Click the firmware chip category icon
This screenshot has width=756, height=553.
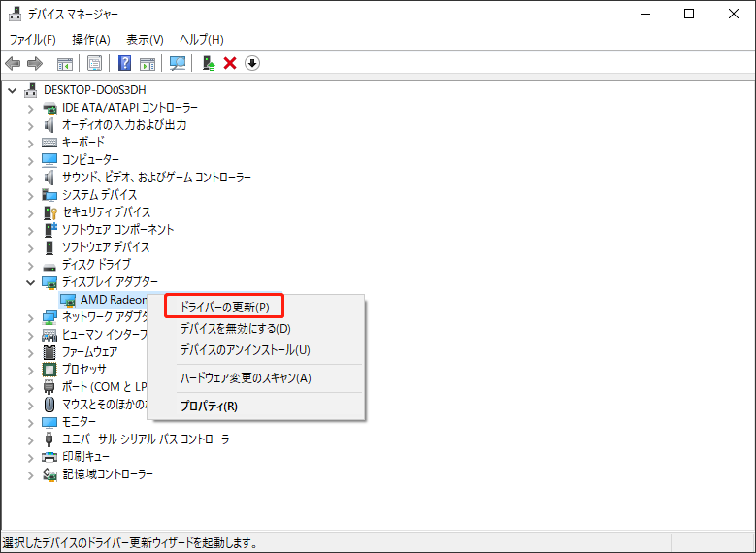pyautogui.click(x=49, y=352)
